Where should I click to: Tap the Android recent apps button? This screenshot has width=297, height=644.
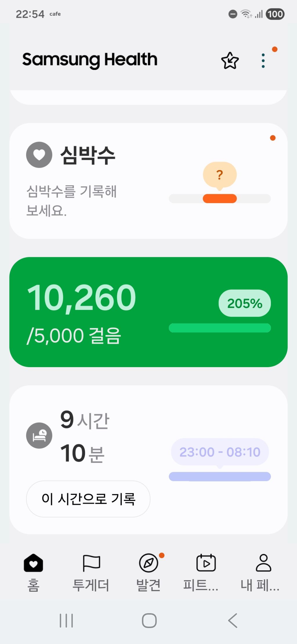[66, 620]
